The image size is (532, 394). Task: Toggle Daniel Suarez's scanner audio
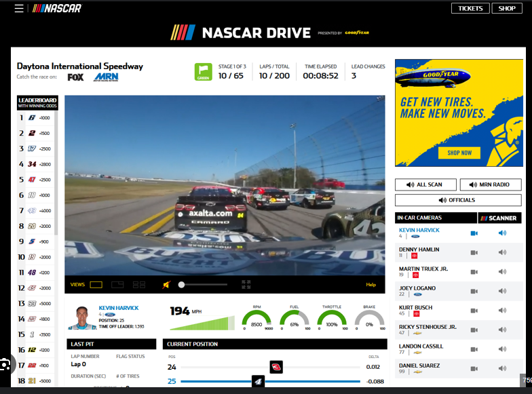pos(502,368)
